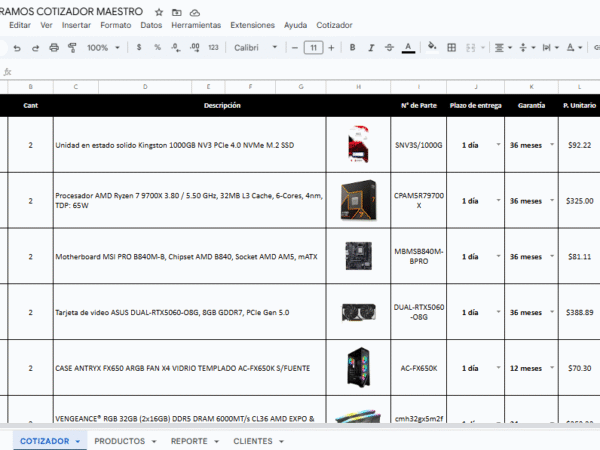The height and width of the screenshot is (450, 600).
Task: Apply percent format with the % icon
Action: tap(157, 47)
